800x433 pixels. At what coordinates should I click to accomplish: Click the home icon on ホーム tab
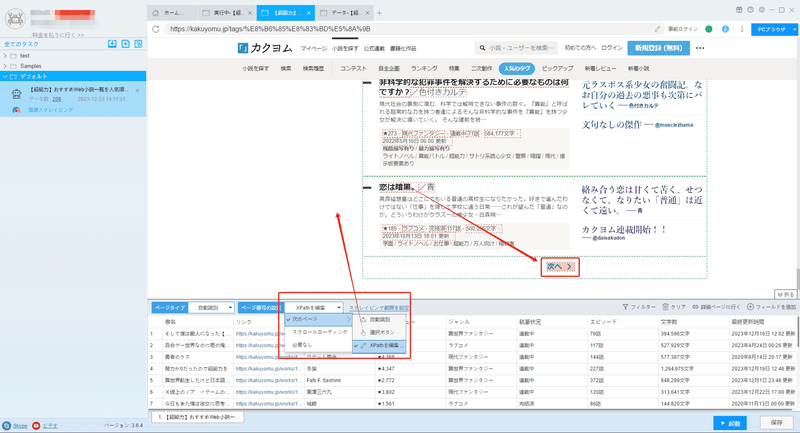[x=156, y=13]
